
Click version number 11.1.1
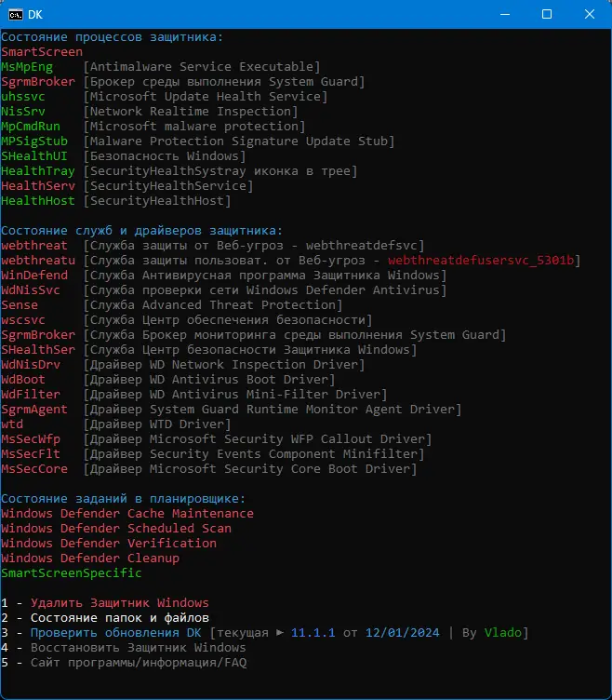click(313, 632)
